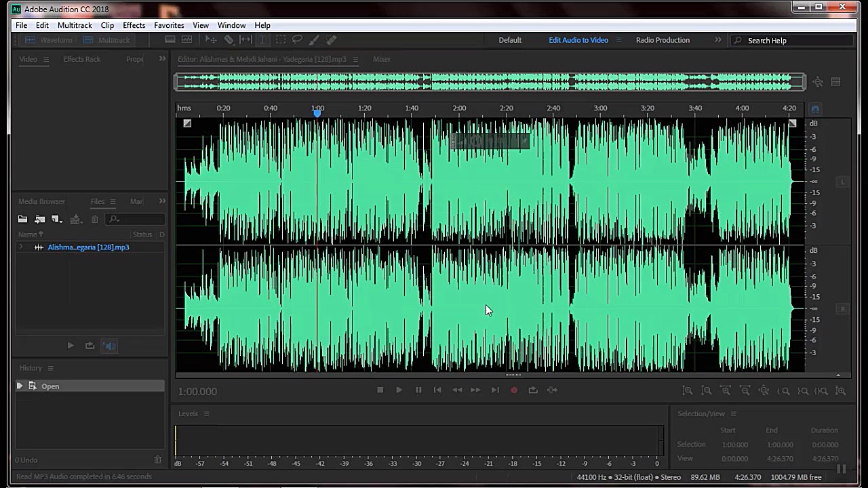Switch to the Mixer tab

[x=382, y=59]
